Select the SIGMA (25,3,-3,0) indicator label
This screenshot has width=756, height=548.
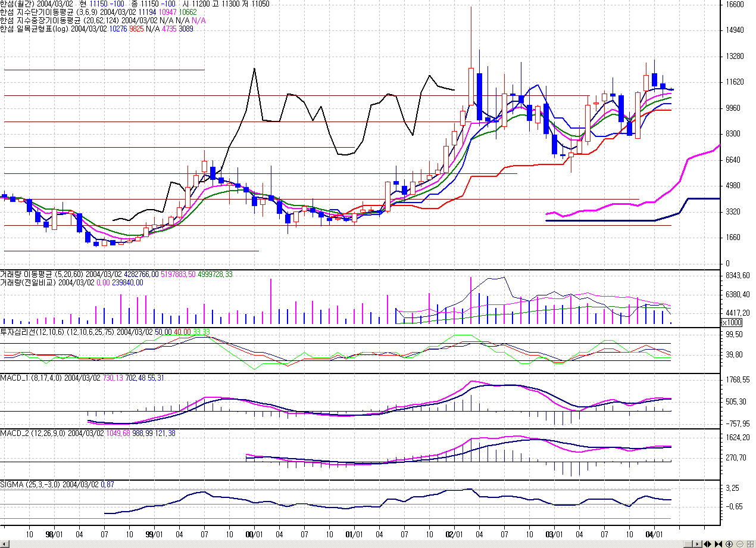pos(30,485)
